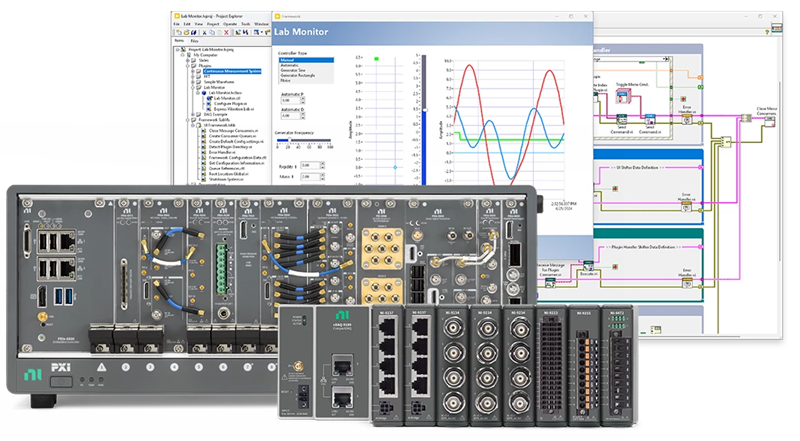800x441 pixels.
Task: Choose Manual in Controller Type list
Action: coord(306,60)
